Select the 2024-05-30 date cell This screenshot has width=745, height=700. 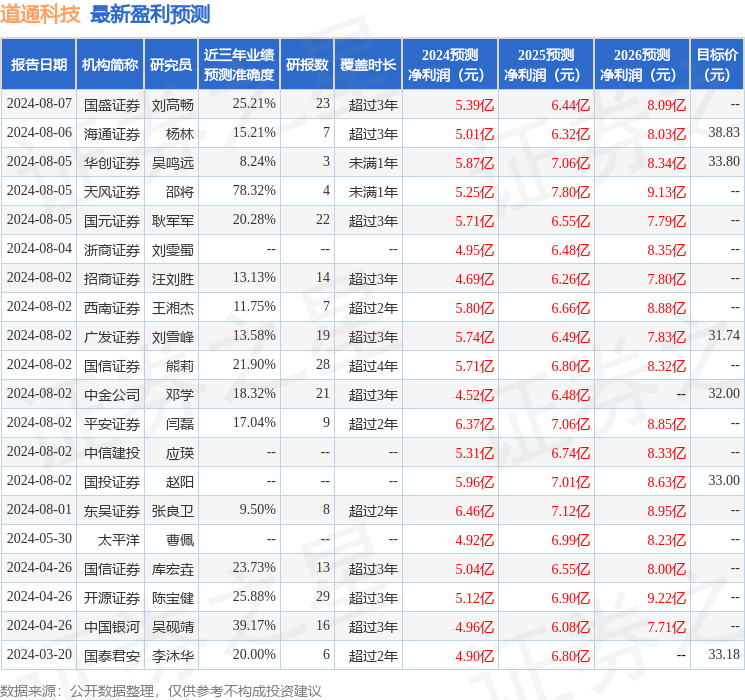[39, 538]
